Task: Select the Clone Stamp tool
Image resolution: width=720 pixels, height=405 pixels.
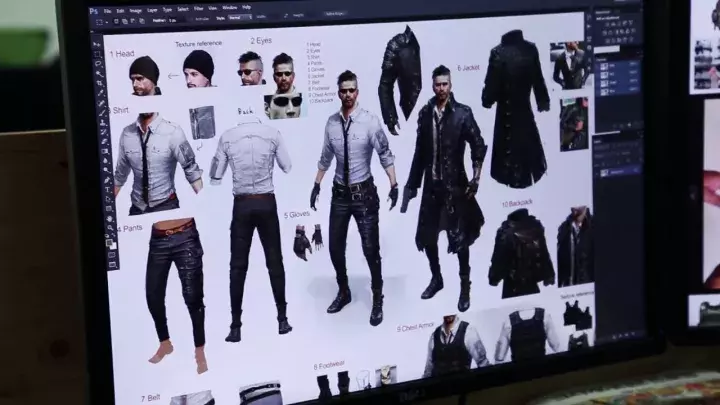Action: click(x=103, y=122)
